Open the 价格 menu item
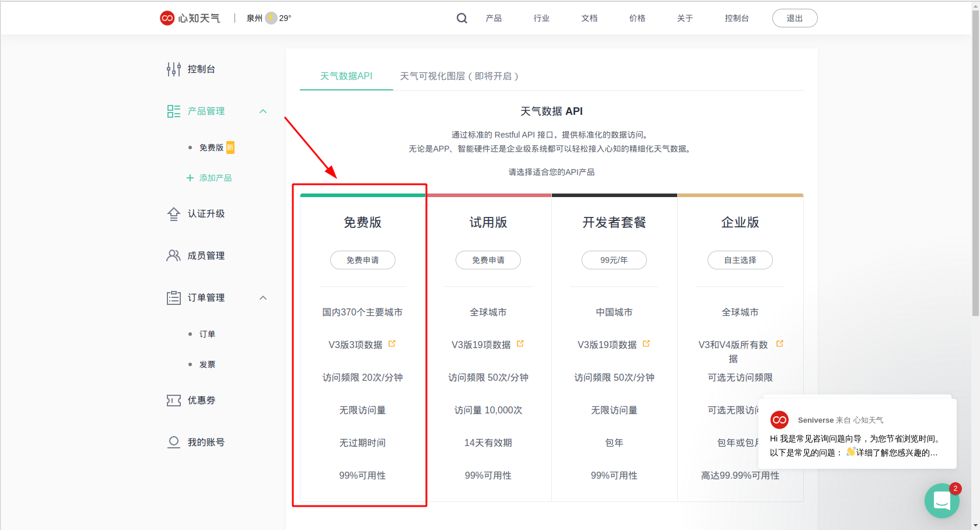The height and width of the screenshot is (530, 980). pos(637,18)
